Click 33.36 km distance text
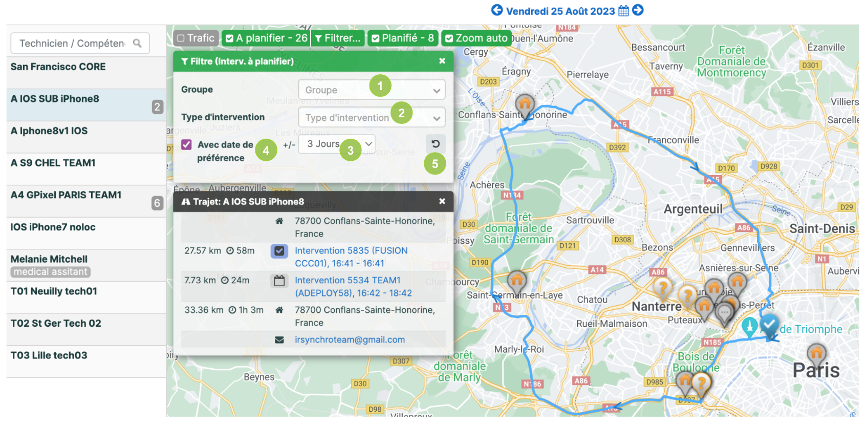Image resolution: width=868 pixels, height=424 pixels. [x=204, y=310]
